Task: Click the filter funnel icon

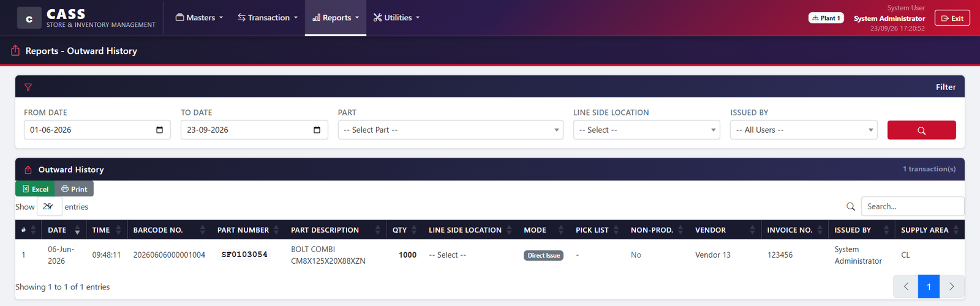Action: (28, 87)
